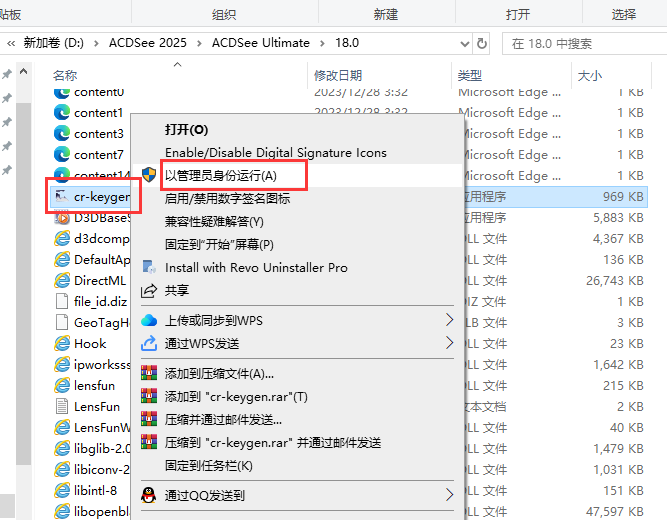Expand the breadcrumb arrow after 新加卷 (D:)
Viewport: 667px width, 520px height.
96,43
